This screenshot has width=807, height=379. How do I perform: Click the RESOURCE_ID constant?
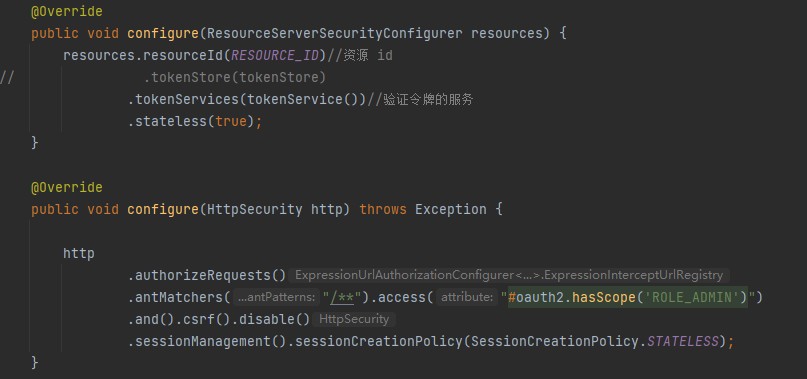pyautogui.click(x=275, y=55)
